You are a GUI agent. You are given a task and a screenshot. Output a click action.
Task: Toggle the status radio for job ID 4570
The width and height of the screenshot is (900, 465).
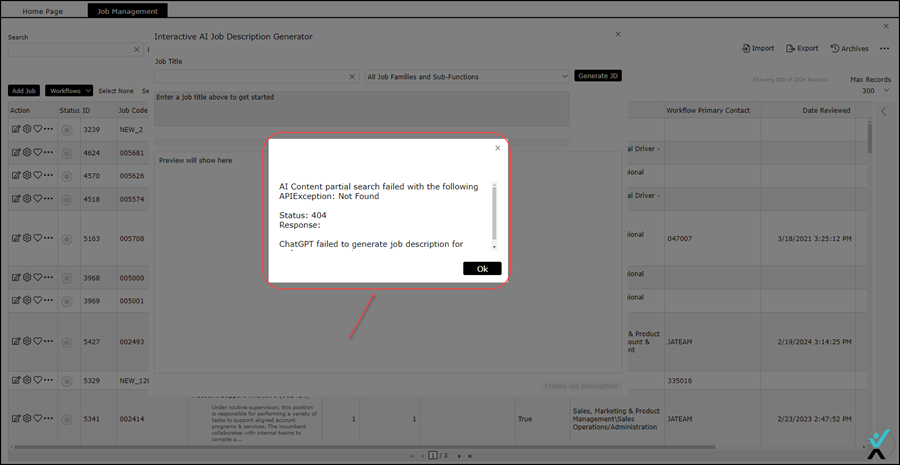[67, 176]
